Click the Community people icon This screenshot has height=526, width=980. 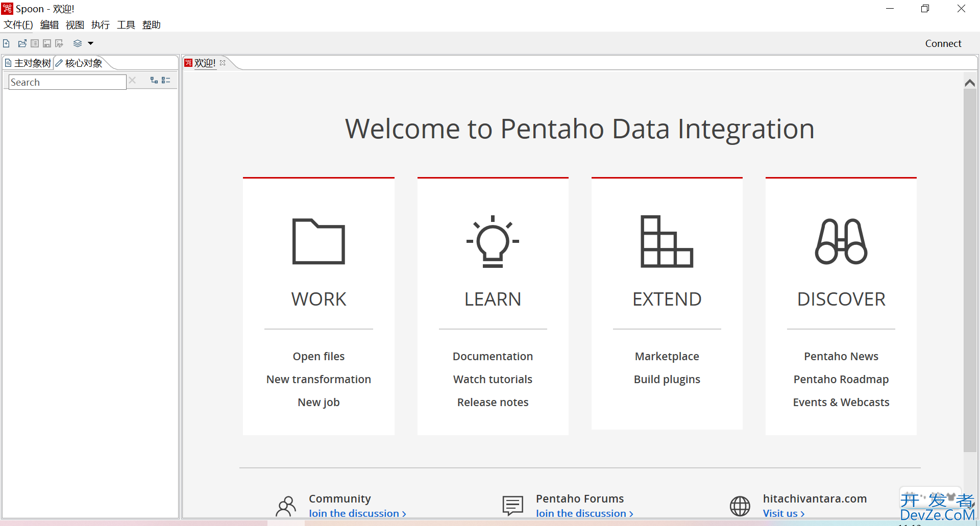(286, 506)
